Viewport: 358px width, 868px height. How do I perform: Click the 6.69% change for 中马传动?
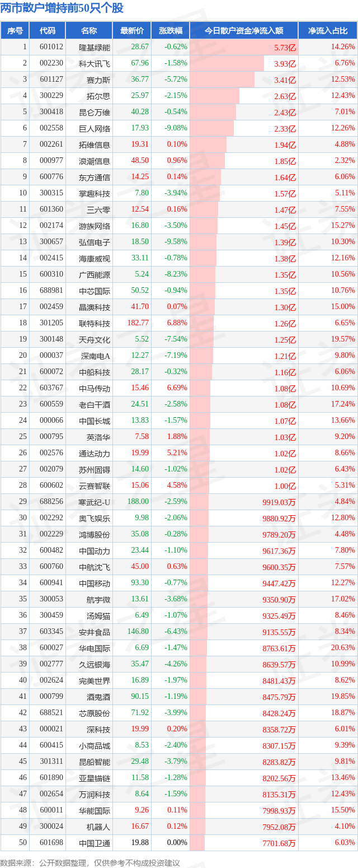coord(177,388)
